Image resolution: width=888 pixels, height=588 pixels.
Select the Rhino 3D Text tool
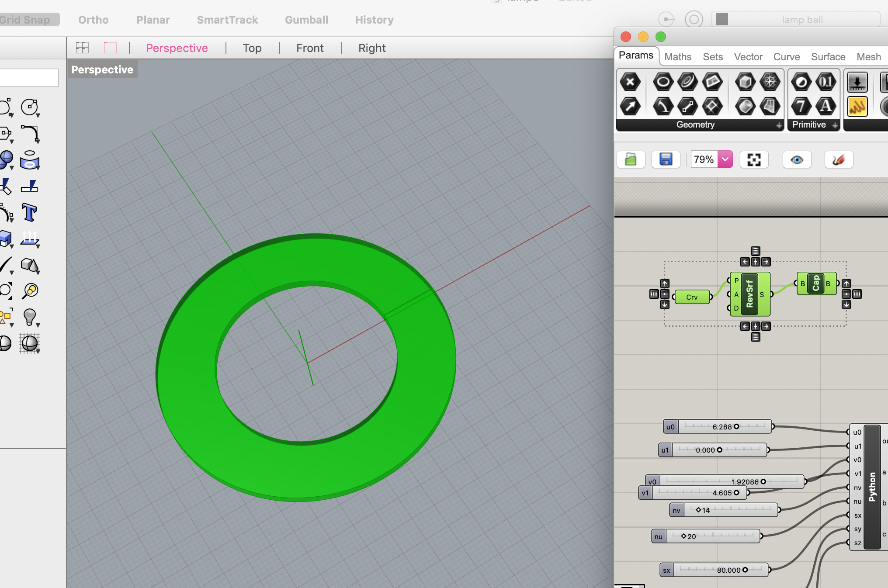pos(29,213)
